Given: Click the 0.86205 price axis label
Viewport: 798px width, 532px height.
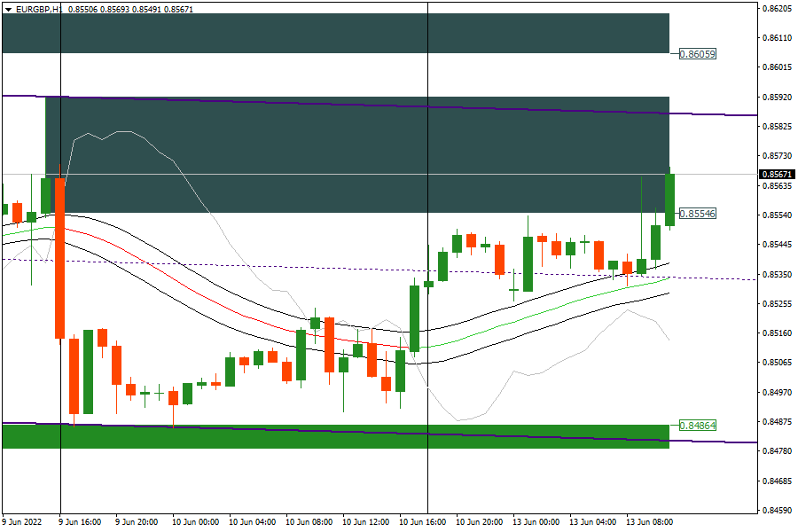Looking at the screenshot, I should click(x=777, y=9).
